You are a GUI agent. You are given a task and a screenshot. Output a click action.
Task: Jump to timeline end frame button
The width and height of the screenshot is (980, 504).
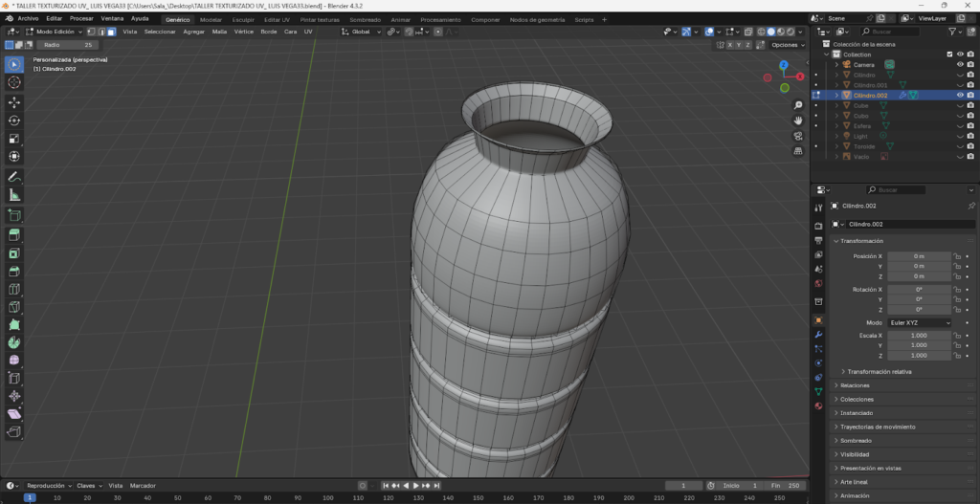coord(436,486)
